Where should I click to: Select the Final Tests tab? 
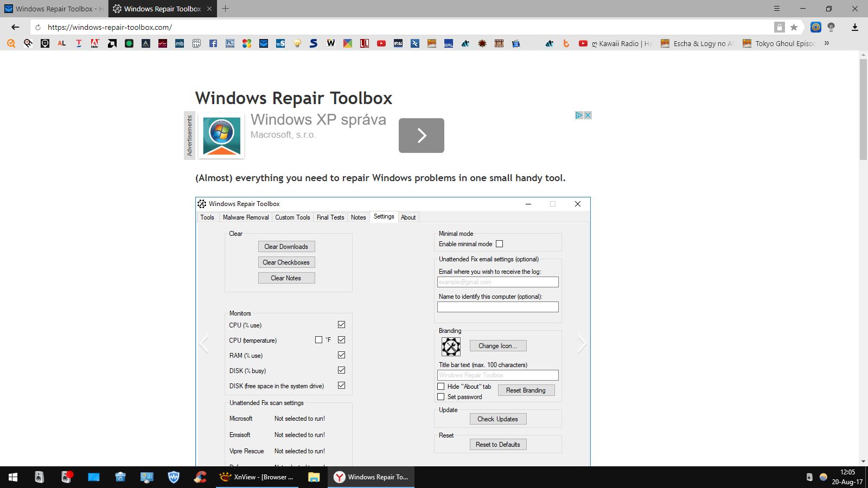tap(330, 217)
